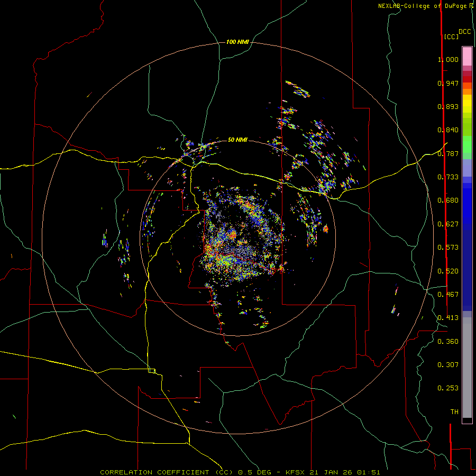Click the 0.467 legend value
Viewport: 476px width, 476px height.
tap(448, 295)
